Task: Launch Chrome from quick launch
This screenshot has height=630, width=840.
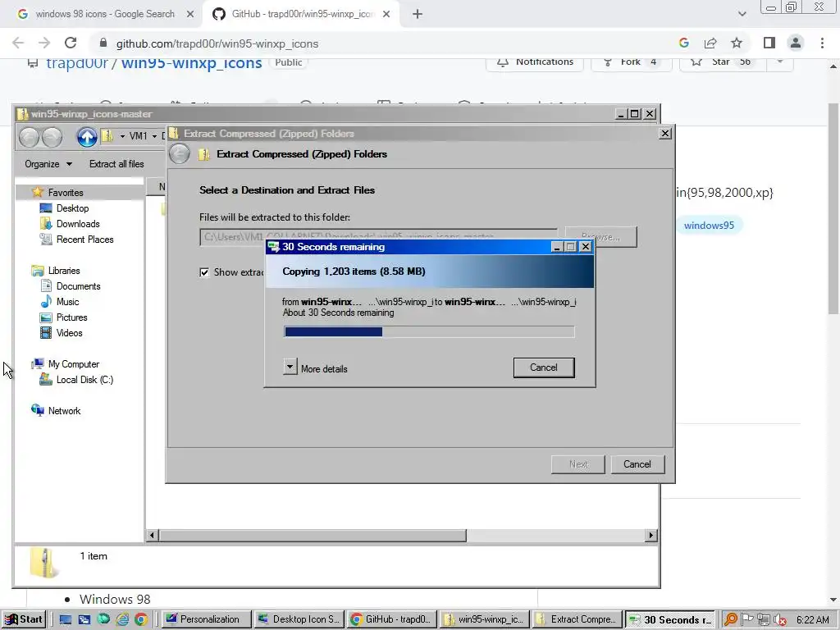Action: [x=141, y=620]
